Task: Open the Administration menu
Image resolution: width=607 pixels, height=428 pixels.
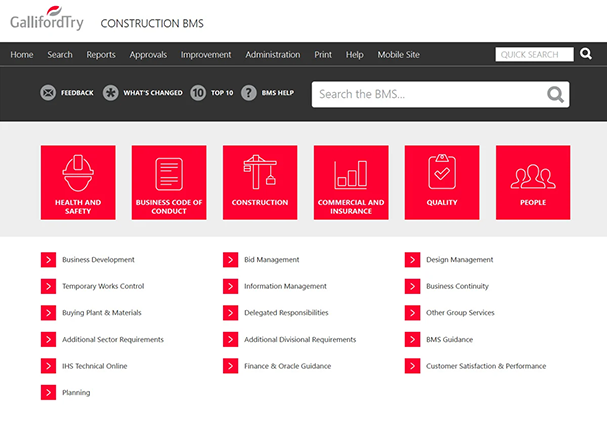Action: (x=272, y=55)
